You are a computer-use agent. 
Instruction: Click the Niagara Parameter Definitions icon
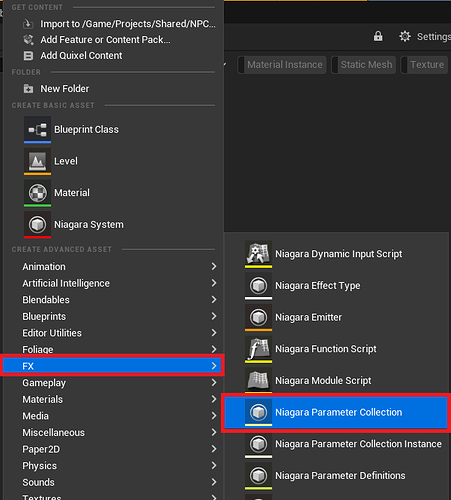click(x=258, y=476)
